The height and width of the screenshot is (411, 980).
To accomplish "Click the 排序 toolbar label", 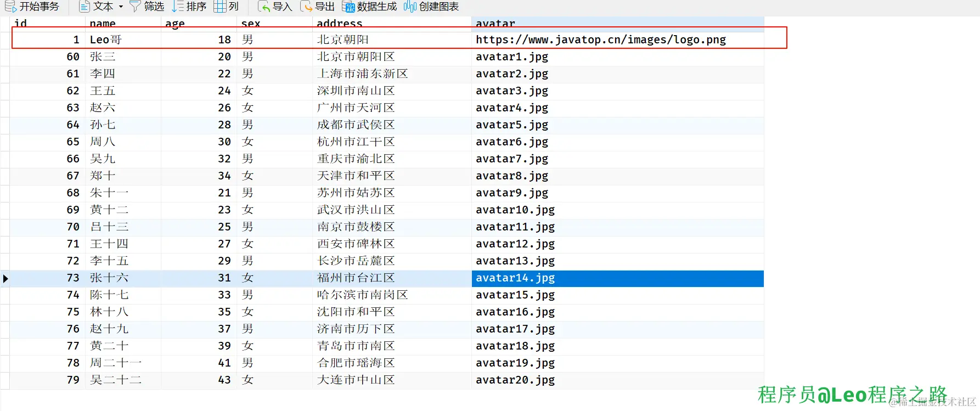I will (196, 7).
